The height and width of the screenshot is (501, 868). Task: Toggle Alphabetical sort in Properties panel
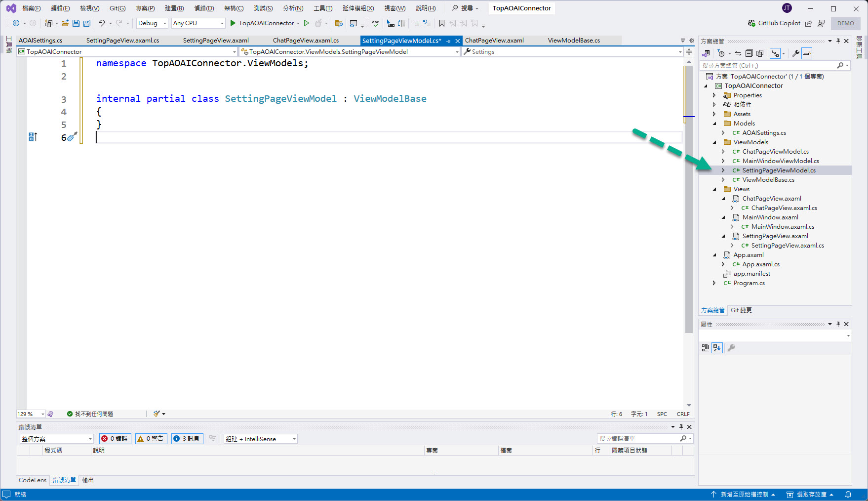coord(717,348)
